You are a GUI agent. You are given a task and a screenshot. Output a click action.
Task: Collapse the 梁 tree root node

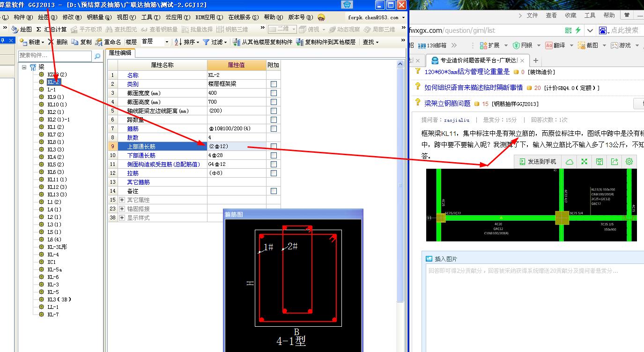[x=24, y=67]
